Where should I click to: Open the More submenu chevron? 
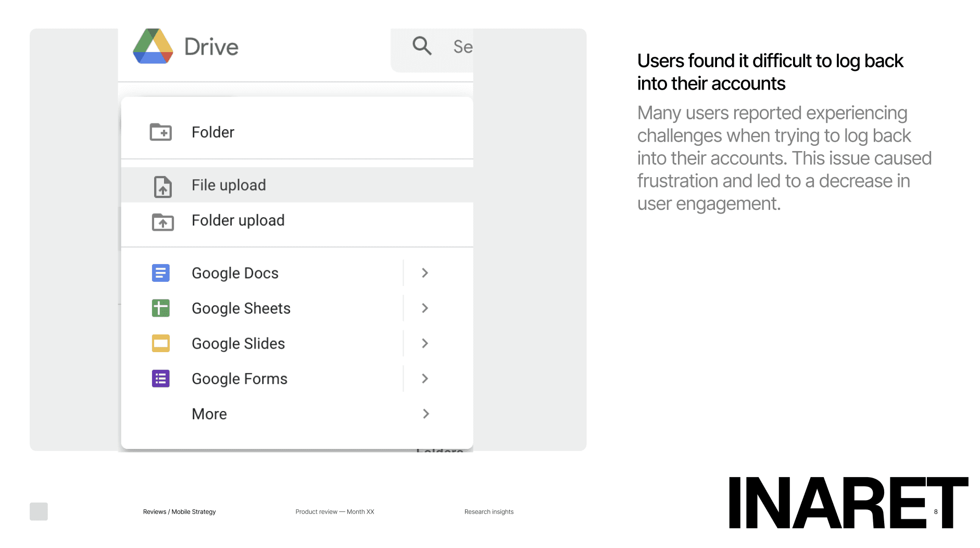pos(426,414)
